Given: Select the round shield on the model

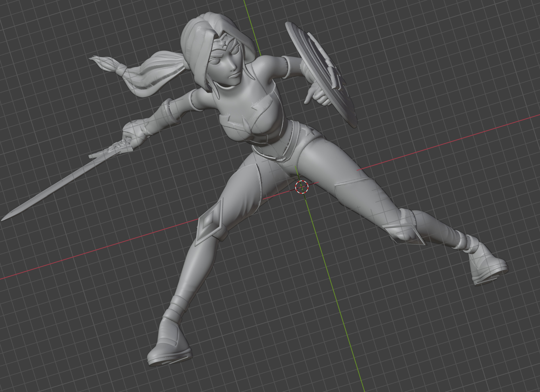Looking at the screenshot, I should (321, 75).
